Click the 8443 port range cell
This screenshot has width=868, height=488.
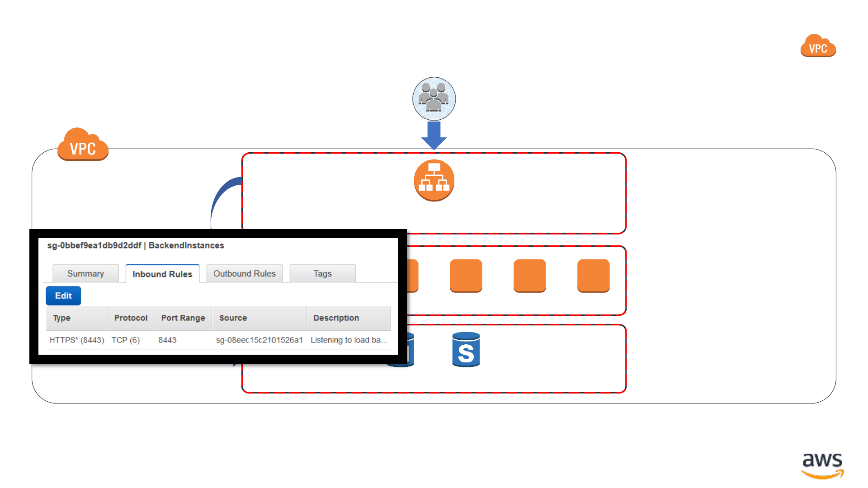click(167, 340)
